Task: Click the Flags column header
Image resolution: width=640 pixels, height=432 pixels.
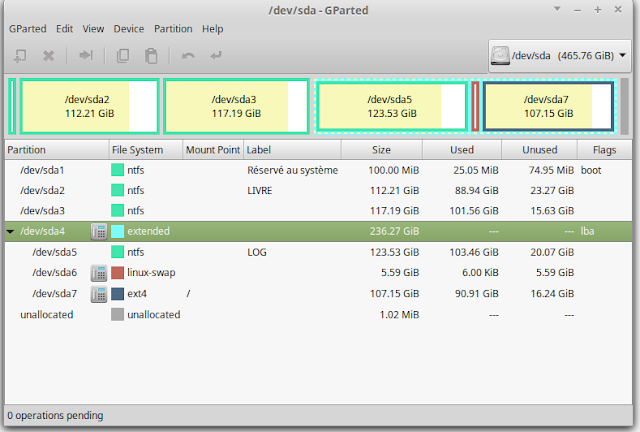Action: 604,150
